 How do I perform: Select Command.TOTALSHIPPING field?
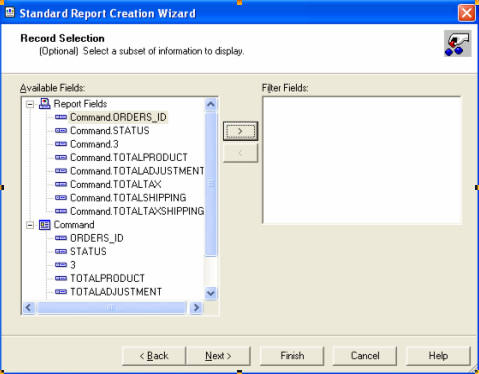(x=128, y=198)
